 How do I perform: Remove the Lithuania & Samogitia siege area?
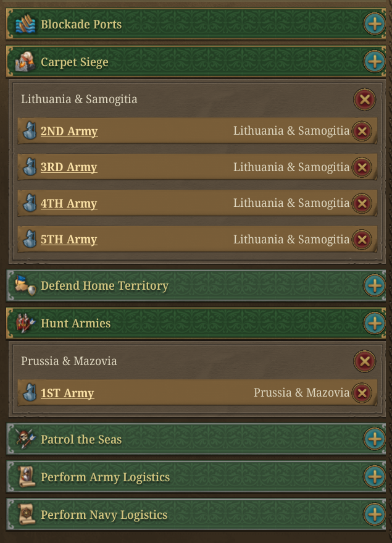[x=364, y=99]
